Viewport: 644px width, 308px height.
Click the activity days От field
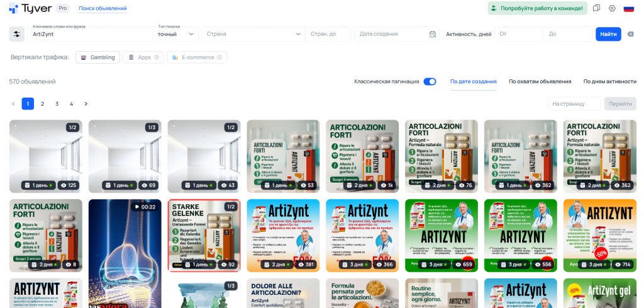pos(519,34)
